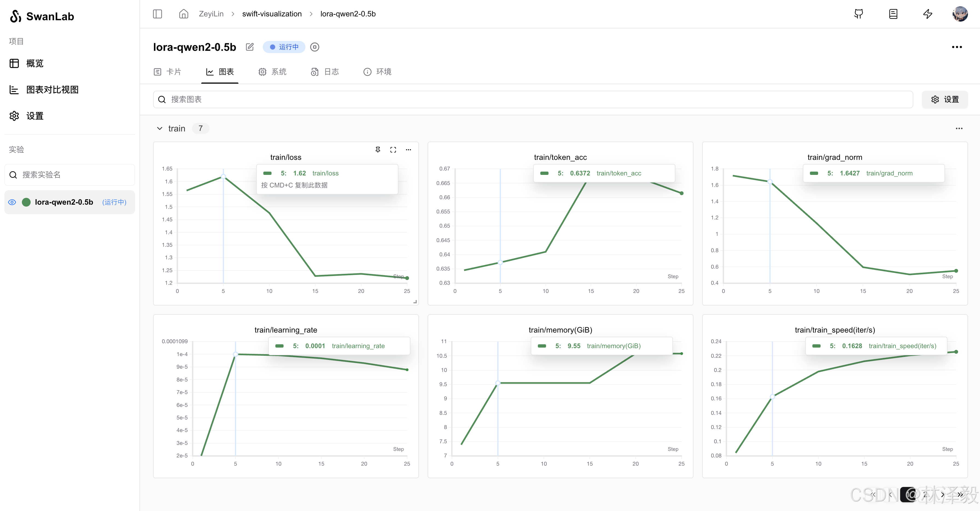Collapse the train section chevron

coord(159,128)
